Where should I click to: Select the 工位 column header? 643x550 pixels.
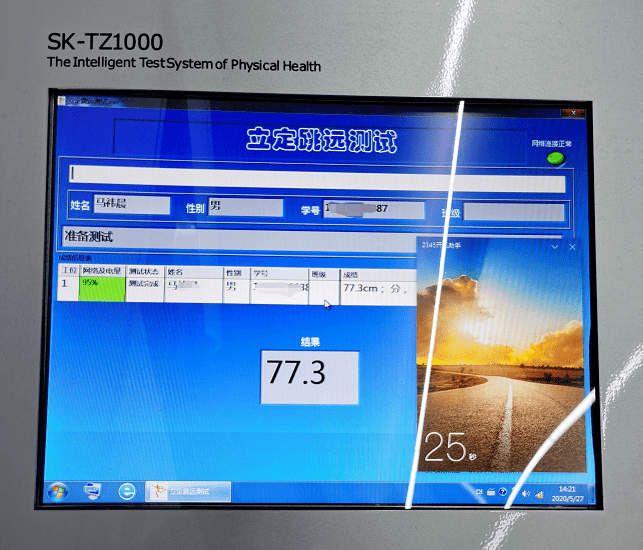(x=68, y=270)
